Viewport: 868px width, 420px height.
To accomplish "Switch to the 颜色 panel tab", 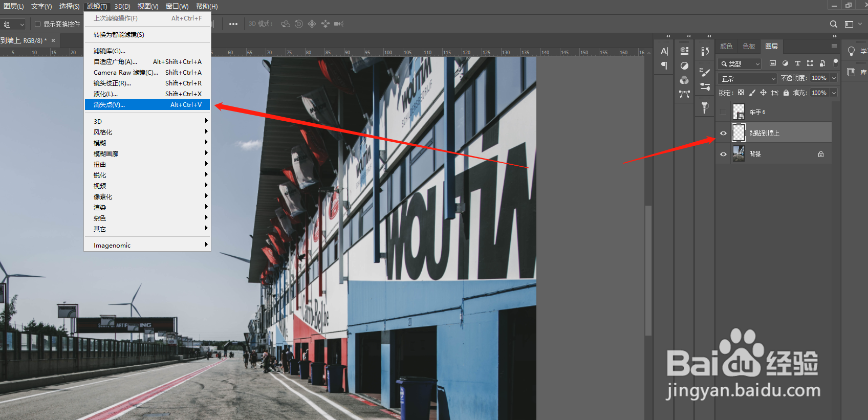I will point(726,46).
